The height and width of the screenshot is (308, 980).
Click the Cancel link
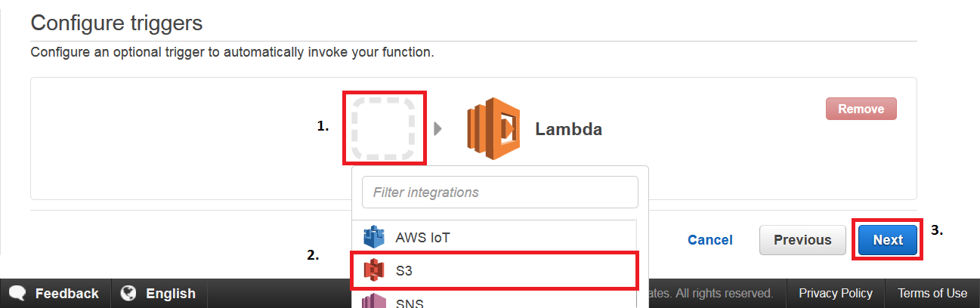(709, 240)
